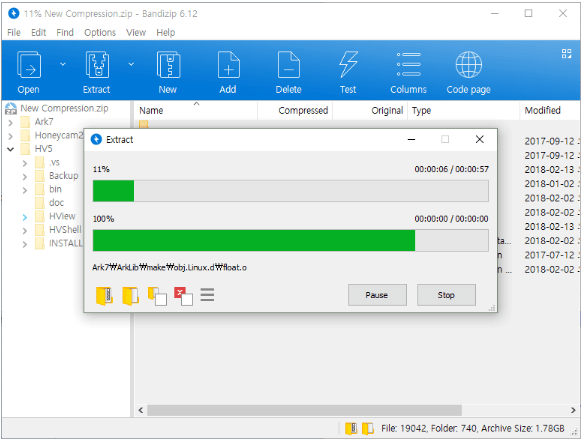Open the dropdown arrow next to Extract
The image size is (581, 441).
coord(131,64)
